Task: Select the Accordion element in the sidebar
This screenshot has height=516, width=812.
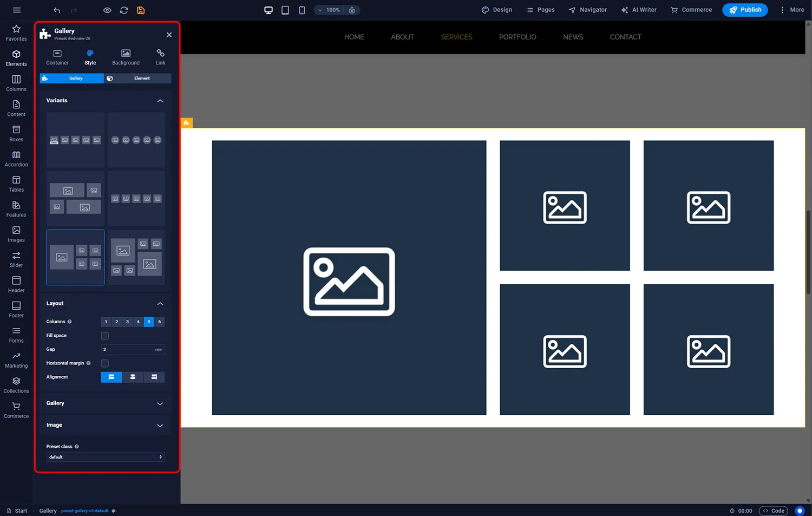Action: 16,156
